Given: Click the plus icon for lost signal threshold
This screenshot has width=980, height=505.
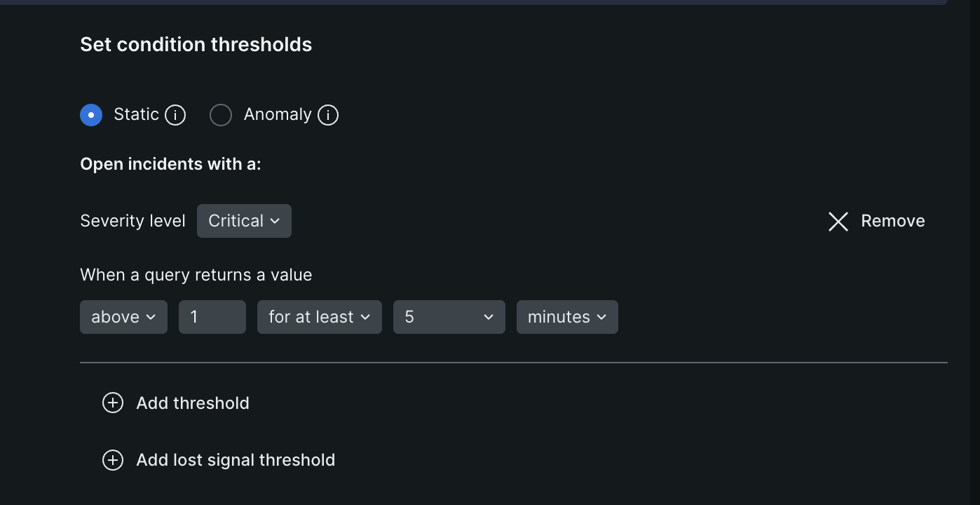Looking at the screenshot, I should tap(113, 460).
